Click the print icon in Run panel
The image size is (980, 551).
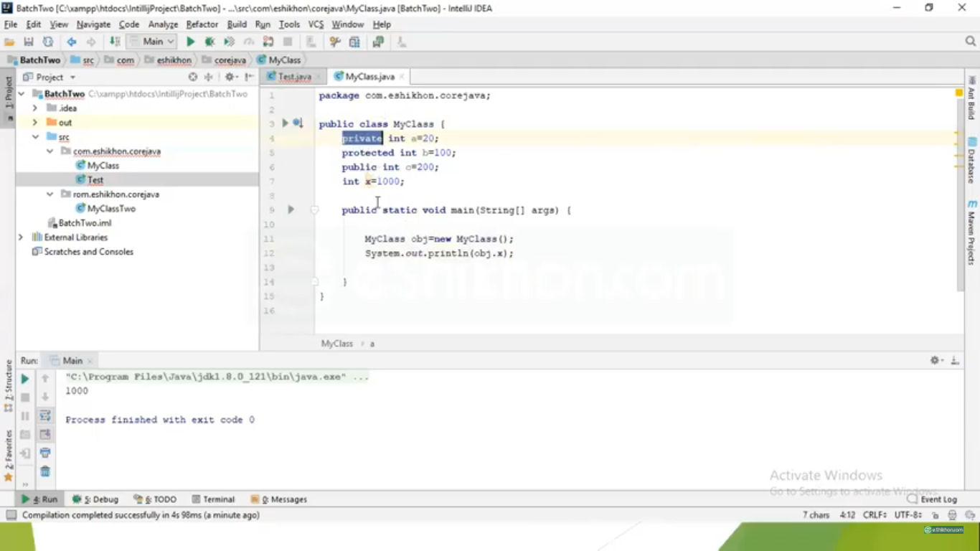[x=45, y=453]
